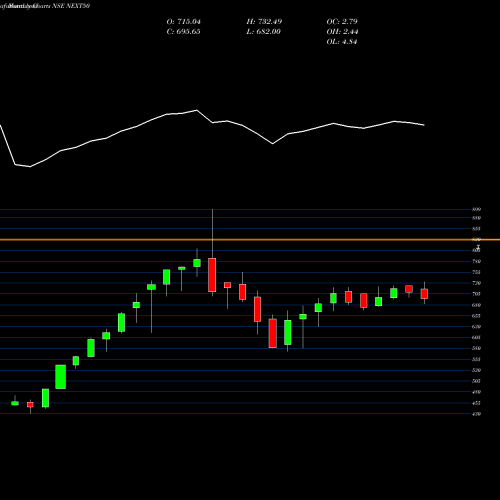The width and height of the screenshot is (500, 500).
Task: Click the NSE NEXT50 chart title
Action: pos(71,6)
